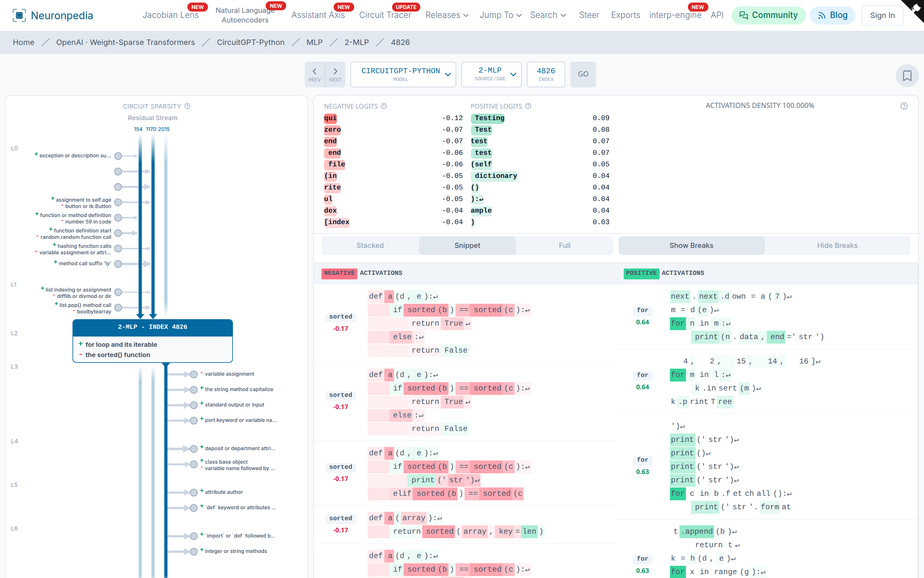This screenshot has width=924, height=578.
Task: Click the GO button
Action: click(x=583, y=74)
